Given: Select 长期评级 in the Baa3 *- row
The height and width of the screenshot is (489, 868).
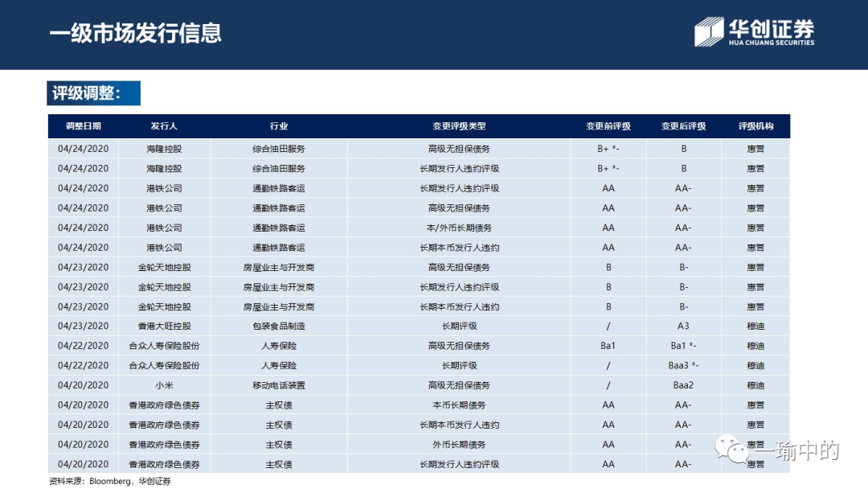Looking at the screenshot, I should coord(459,365).
